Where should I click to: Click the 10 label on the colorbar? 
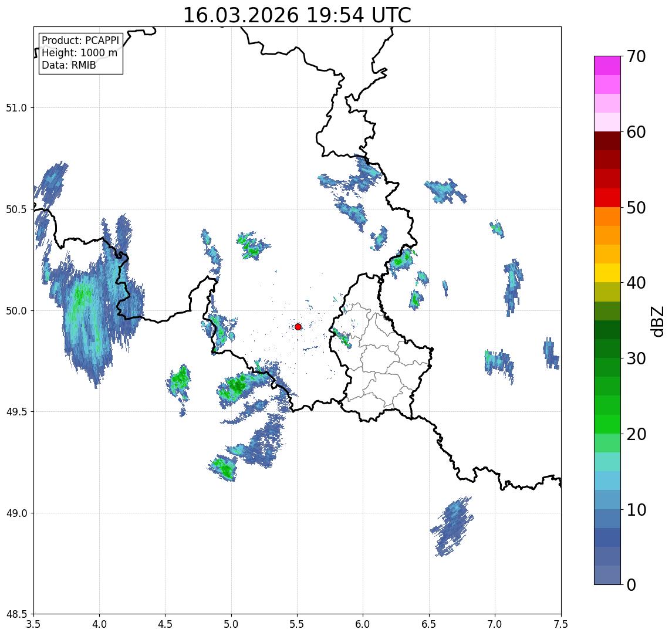coord(636,510)
